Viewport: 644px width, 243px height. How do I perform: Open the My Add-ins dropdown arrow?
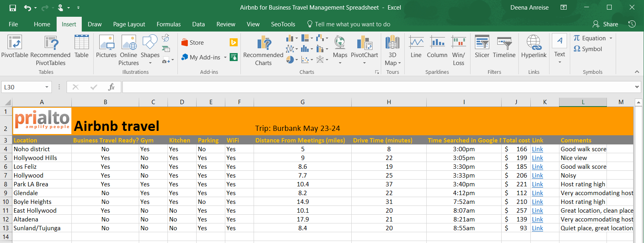pos(225,57)
